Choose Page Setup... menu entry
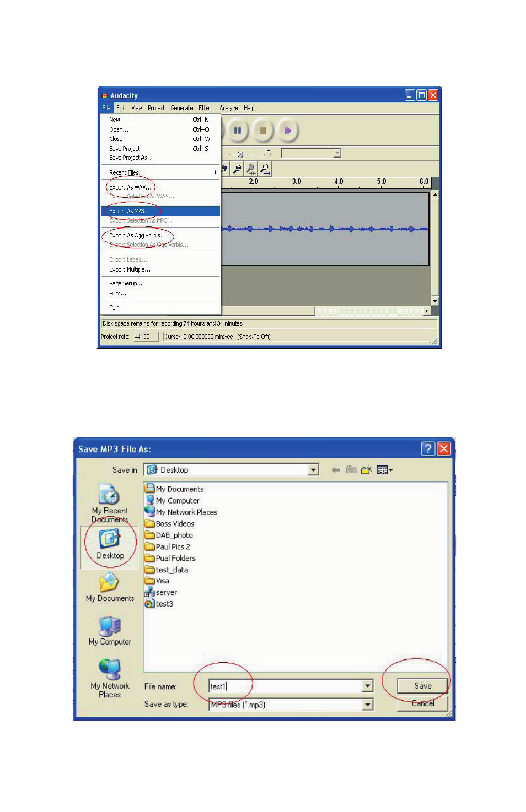The image size is (526, 812). pyautogui.click(x=160, y=283)
